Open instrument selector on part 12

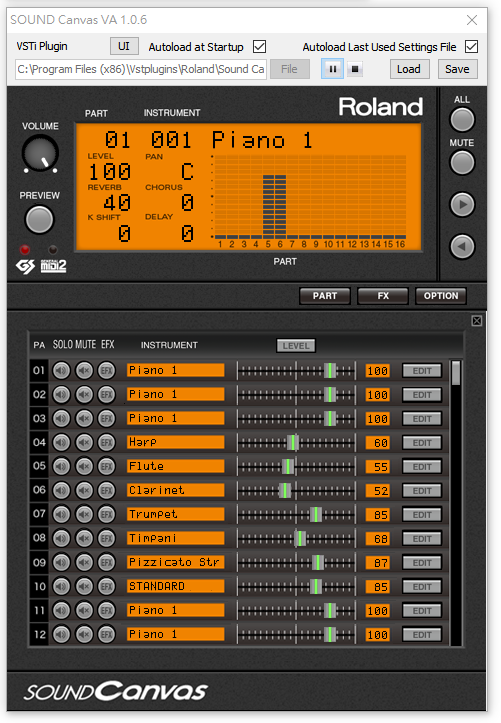pyautogui.click(x=176, y=634)
